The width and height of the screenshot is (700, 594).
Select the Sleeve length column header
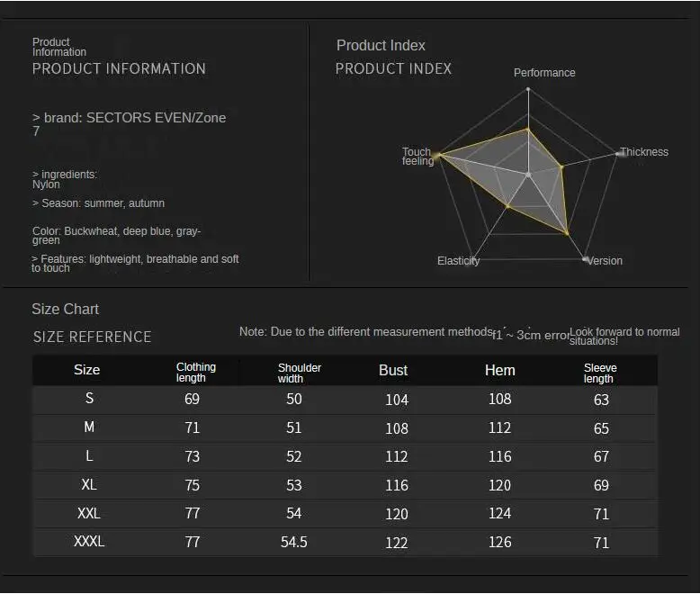coord(600,373)
